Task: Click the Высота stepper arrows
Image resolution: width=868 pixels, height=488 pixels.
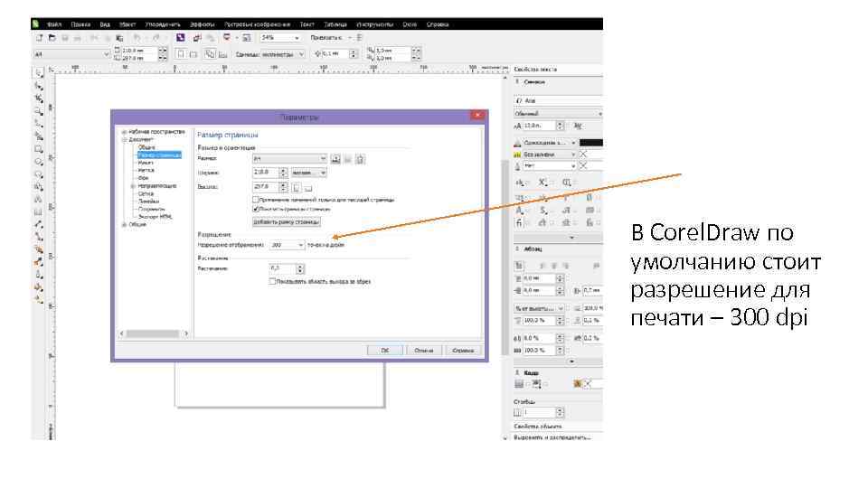Action: (x=283, y=187)
